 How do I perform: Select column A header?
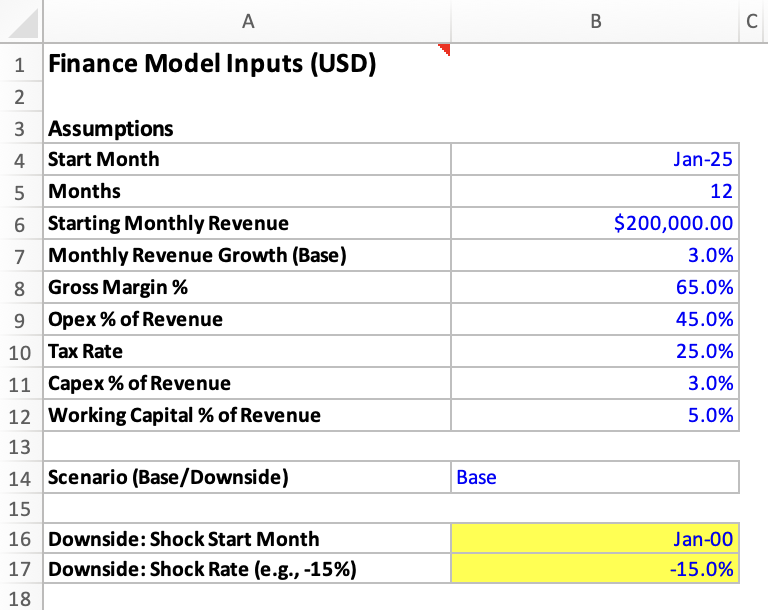pos(247,22)
